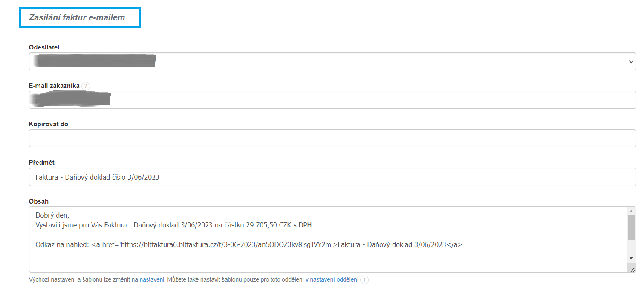
Task: Open the 'v nastavení oddělení' link
Action: (x=332, y=280)
